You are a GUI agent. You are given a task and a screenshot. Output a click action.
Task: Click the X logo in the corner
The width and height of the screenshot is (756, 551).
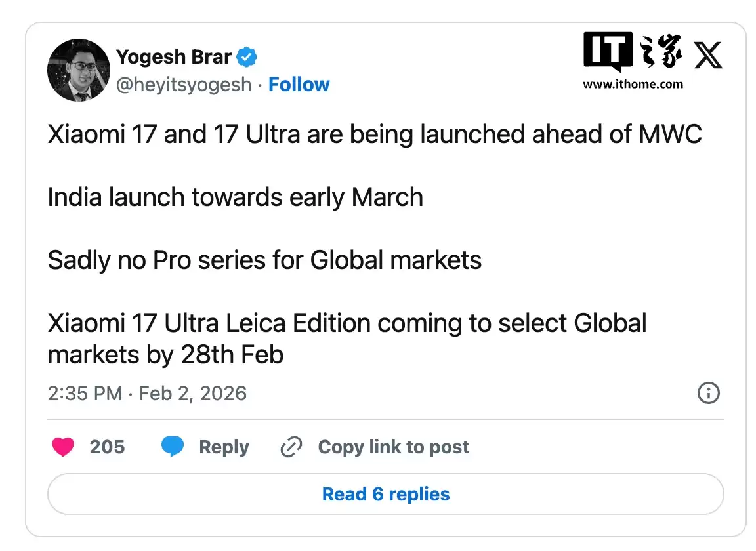click(708, 55)
